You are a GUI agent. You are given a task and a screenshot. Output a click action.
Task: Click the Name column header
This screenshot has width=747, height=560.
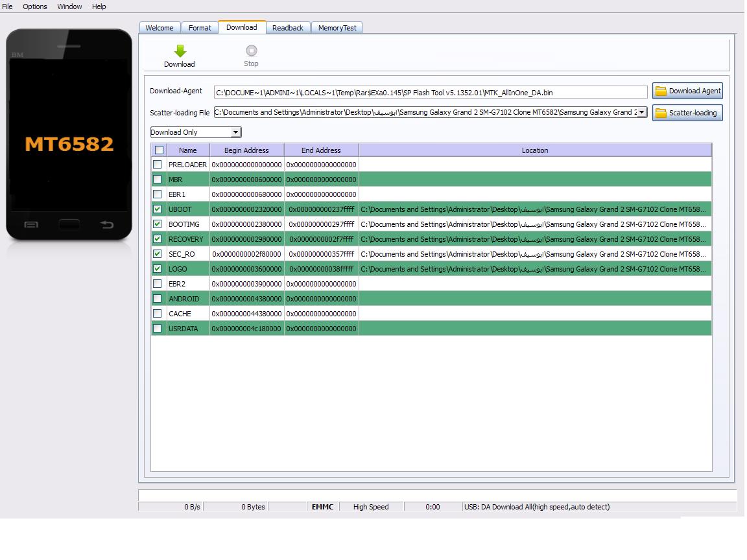point(187,150)
